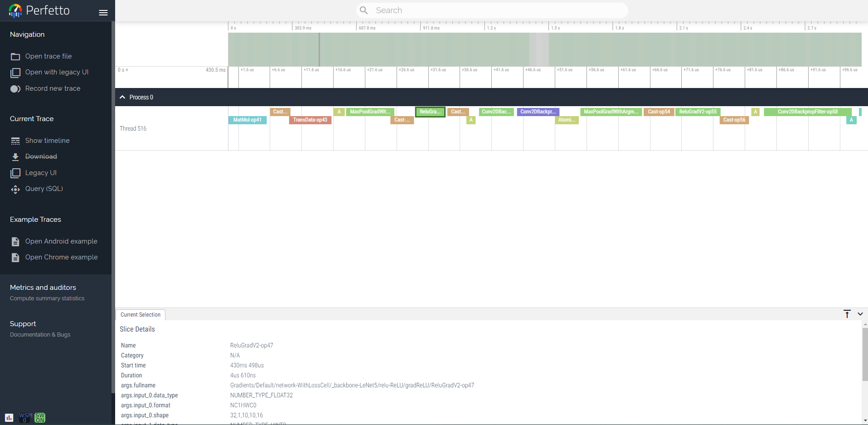This screenshot has width=868, height=425.
Task: Click the 1.5 s overview time marker
Action: [x=556, y=28]
